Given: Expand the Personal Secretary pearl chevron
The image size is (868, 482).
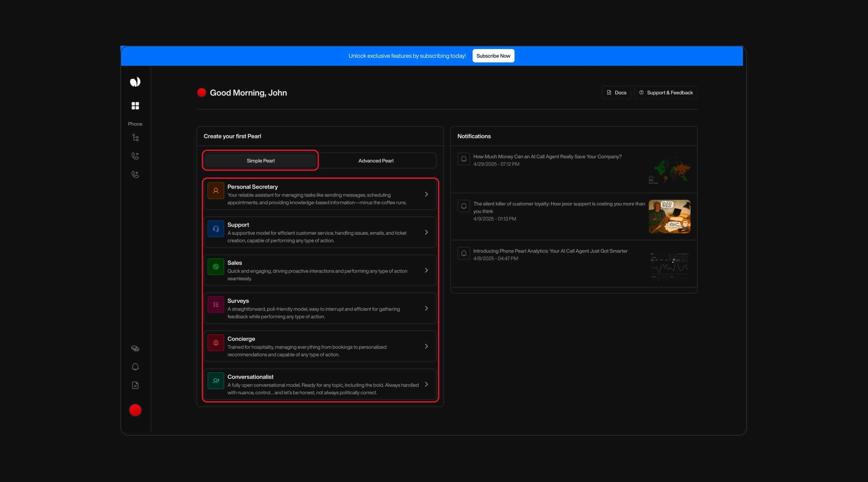Looking at the screenshot, I should [x=426, y=194].
